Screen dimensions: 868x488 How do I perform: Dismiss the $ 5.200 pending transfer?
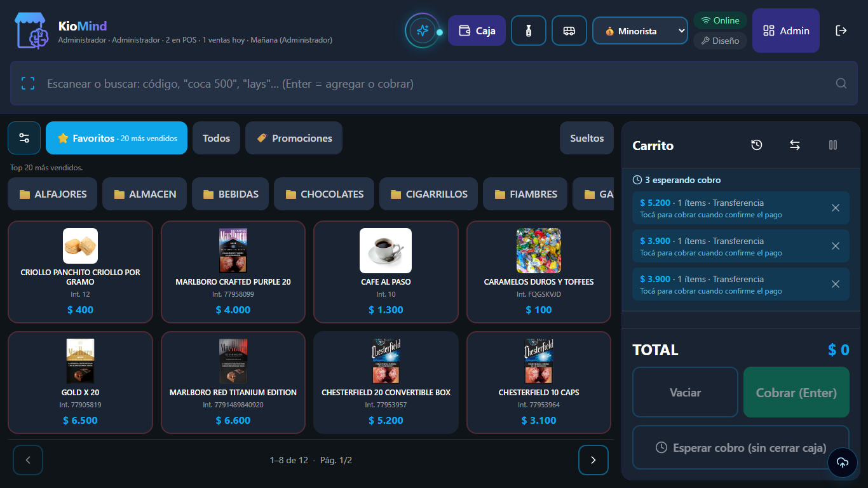coord(836,208)
